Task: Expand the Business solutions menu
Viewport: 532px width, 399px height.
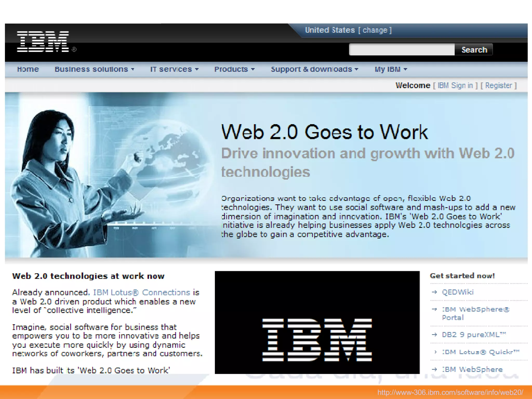Action: click(x=94, y=69)
